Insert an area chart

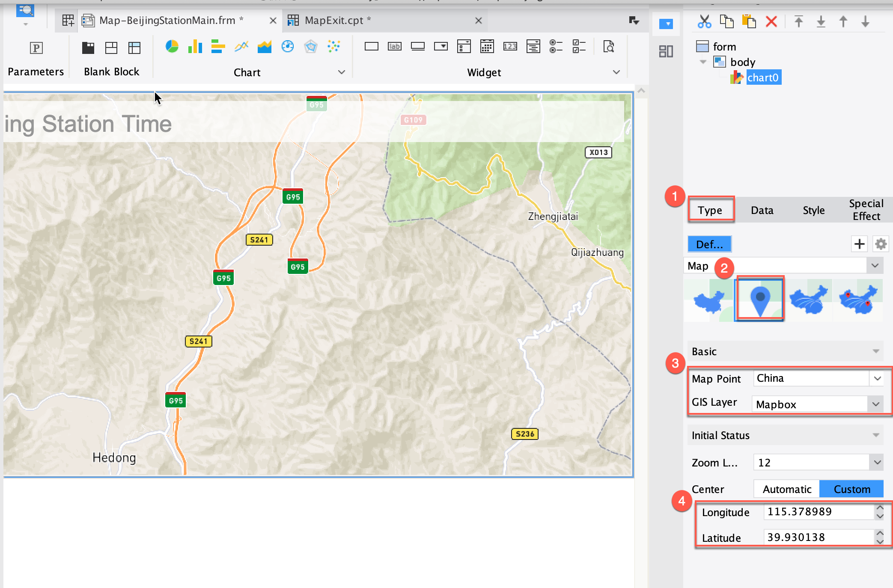(265, 46)
